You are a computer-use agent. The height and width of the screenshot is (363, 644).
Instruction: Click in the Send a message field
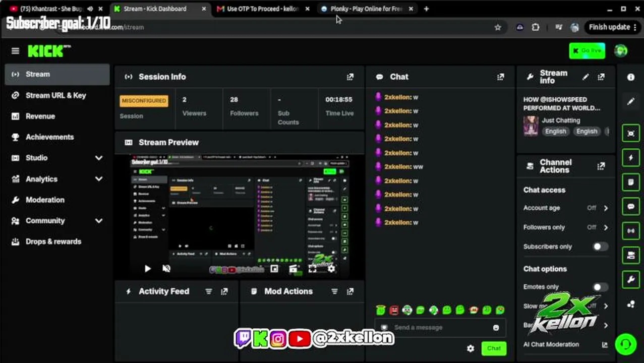tap(440, 328)
